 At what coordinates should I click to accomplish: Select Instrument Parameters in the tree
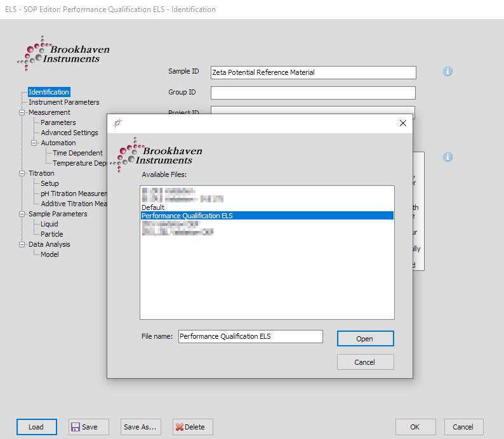[x=63, y=102]
